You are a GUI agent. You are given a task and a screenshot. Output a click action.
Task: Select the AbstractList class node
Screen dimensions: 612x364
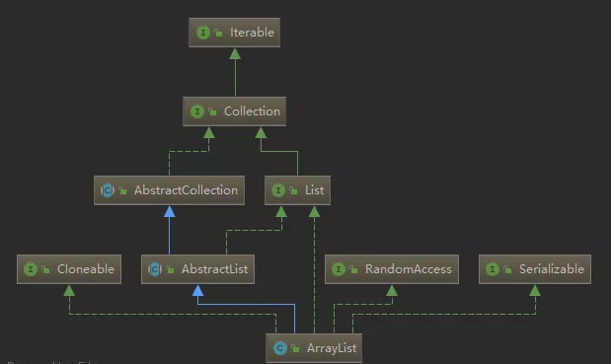click(197, 269)
